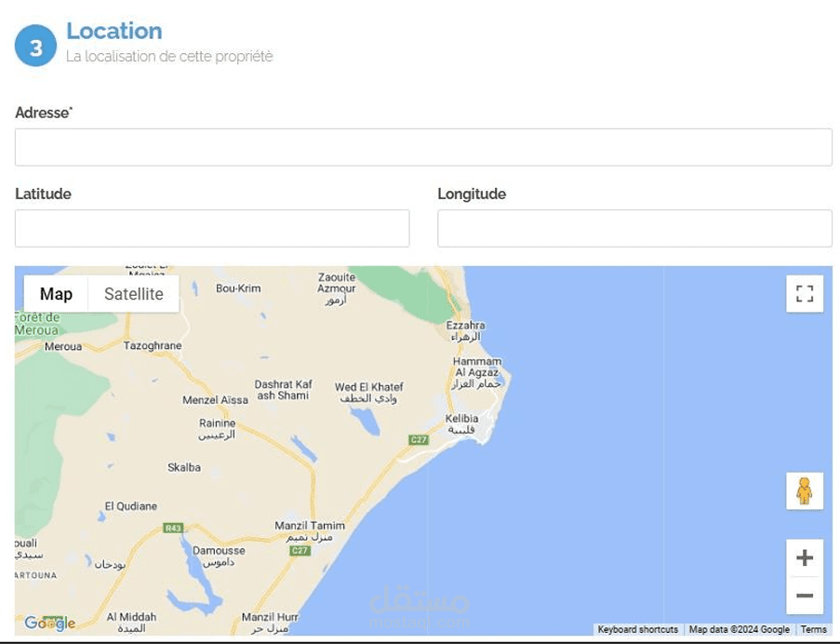Click Map data ©2024 Google text

click(739, 629)
